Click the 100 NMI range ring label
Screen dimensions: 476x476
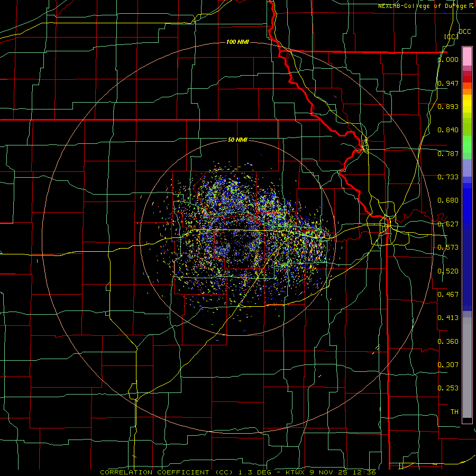click(x=237, y=42)
